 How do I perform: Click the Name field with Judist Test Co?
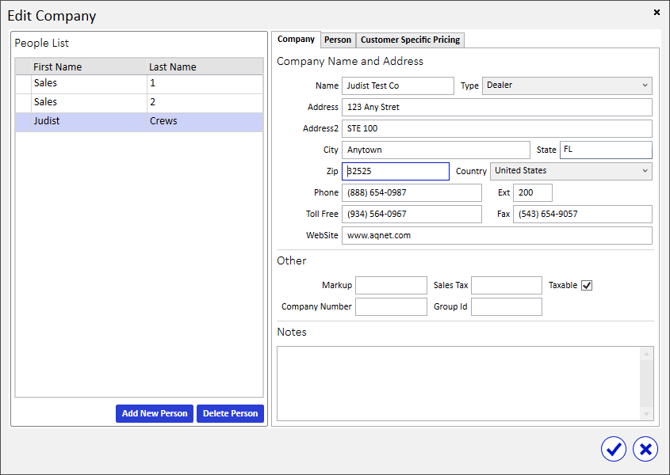click(398, 86)
